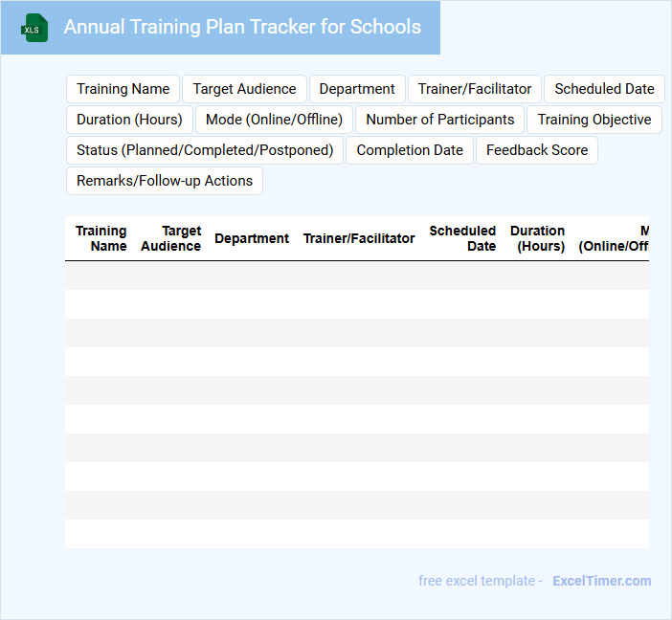Select the Status (Planned/Completed/Postponed) tag
672x620 pixels.
pyautogui.click(x=205, y=150)
